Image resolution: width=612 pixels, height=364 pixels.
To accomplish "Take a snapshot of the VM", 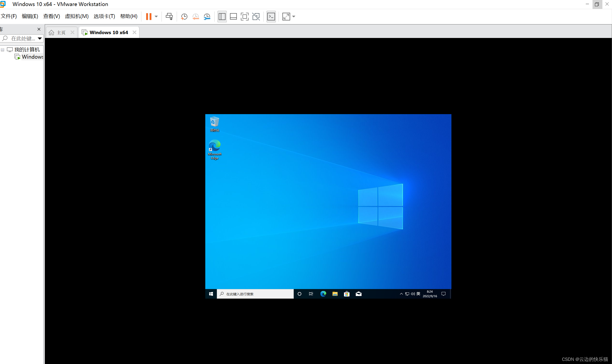I will tap(184, 16).
